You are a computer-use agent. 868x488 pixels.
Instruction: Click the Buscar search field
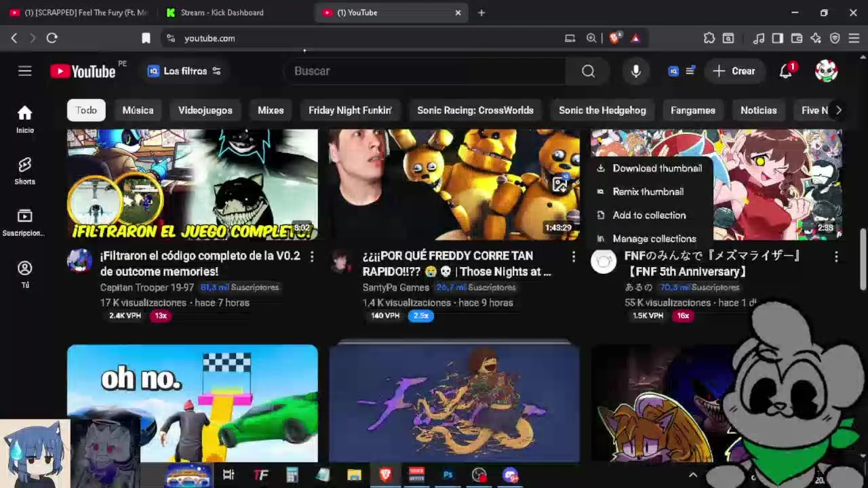pos(425,70)
